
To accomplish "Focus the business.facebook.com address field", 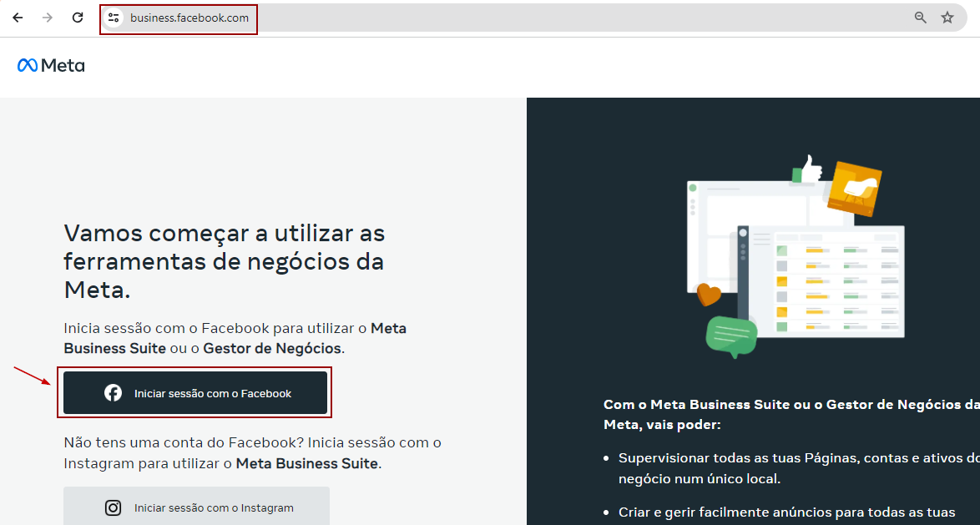I will [x=501, y=18].
